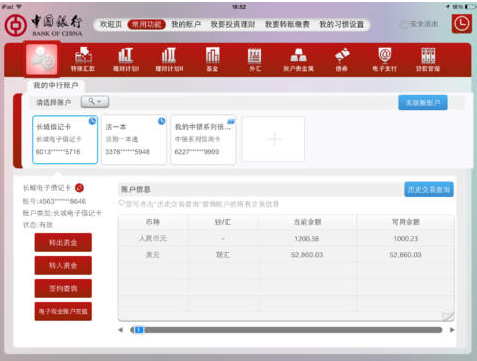Click the 美元 currency cell
This screenshot has height=361, width=477.
(152, 255)
